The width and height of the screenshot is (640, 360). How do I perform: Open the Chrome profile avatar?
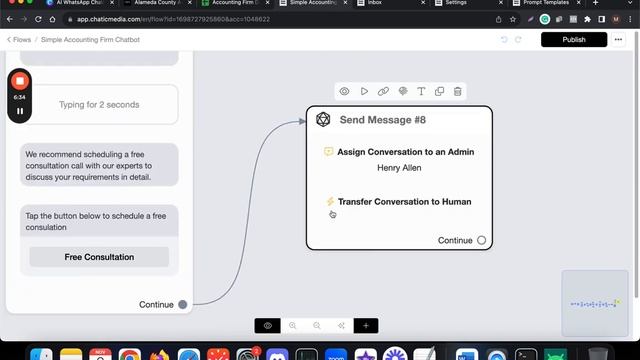[x=616, y=19]
